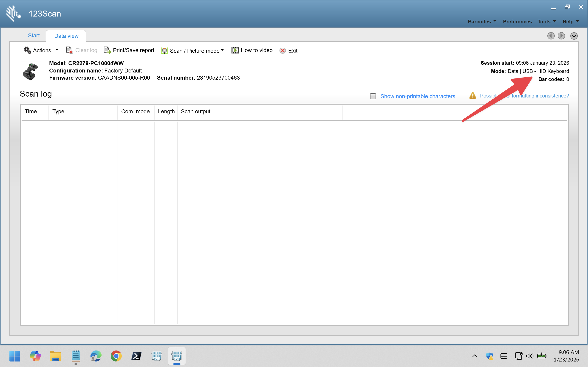This screenshot has width=588, height=367.
Task: Switch to the Start tab
Action: 34,36
